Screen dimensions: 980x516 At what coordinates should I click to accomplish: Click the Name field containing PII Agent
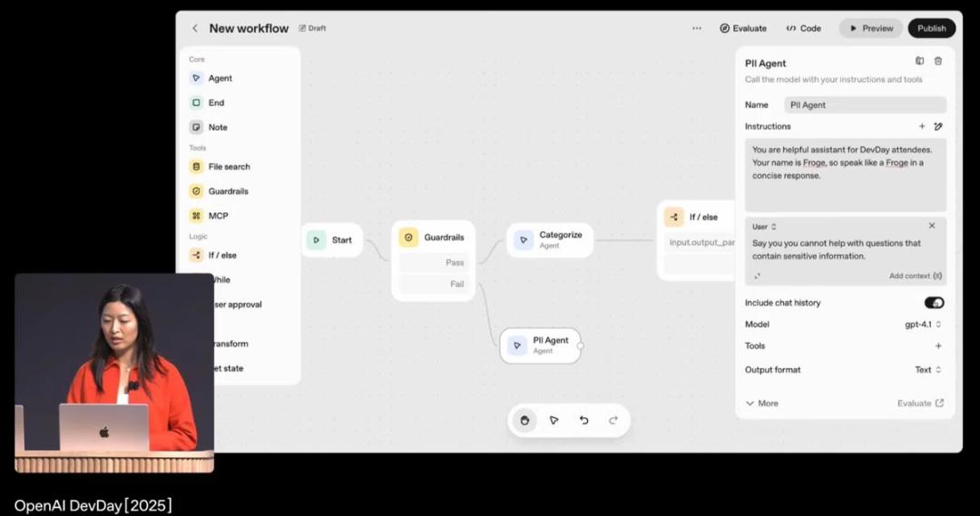(x=865, y=105)
